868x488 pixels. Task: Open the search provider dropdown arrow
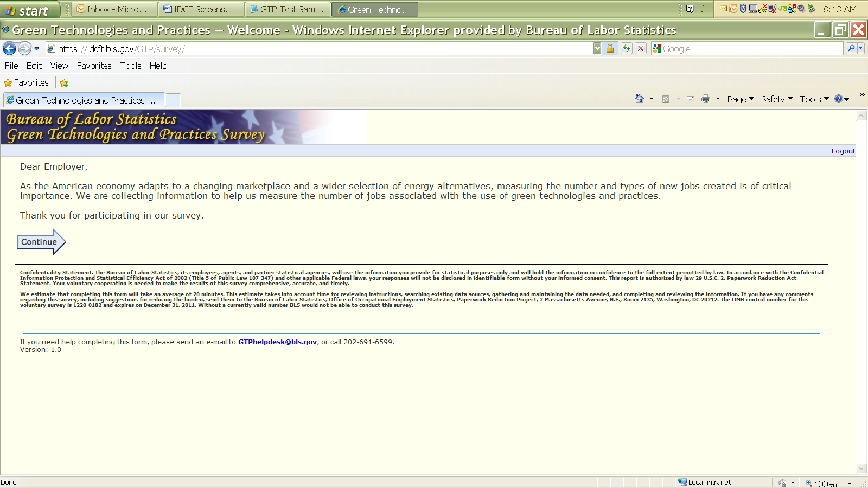point(861,49)
